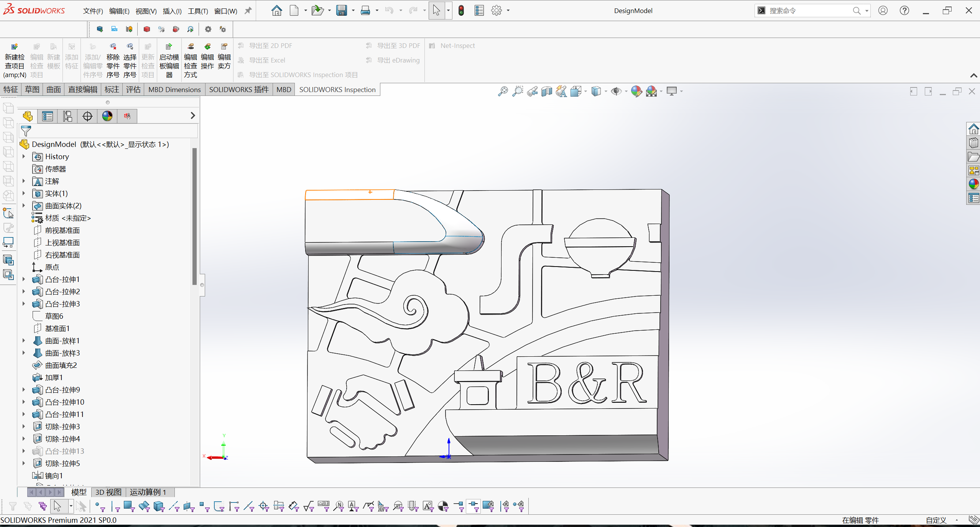Open DisplayManager color sphere tab
The width and height of the screenshot is (980, 527).
[107, 116]
